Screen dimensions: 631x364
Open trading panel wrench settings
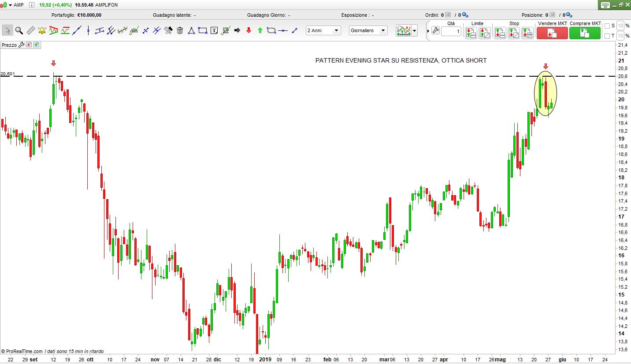click(x=435, y=30)
